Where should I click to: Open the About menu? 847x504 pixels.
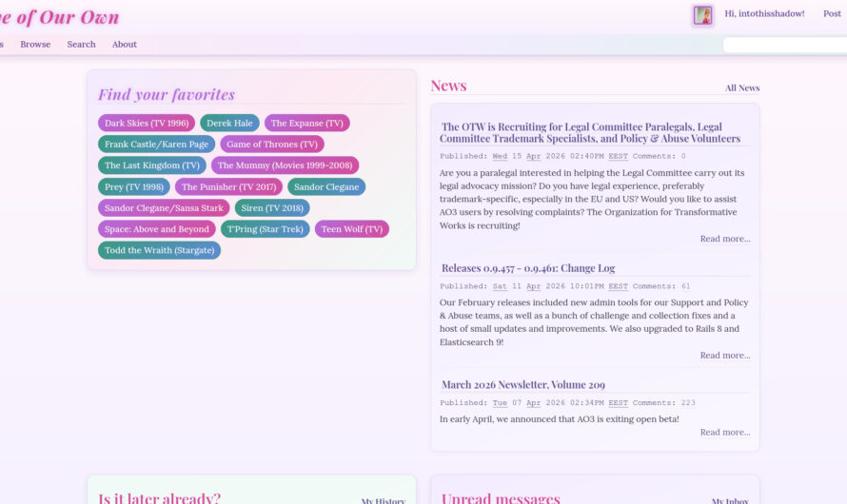[125, 45]
